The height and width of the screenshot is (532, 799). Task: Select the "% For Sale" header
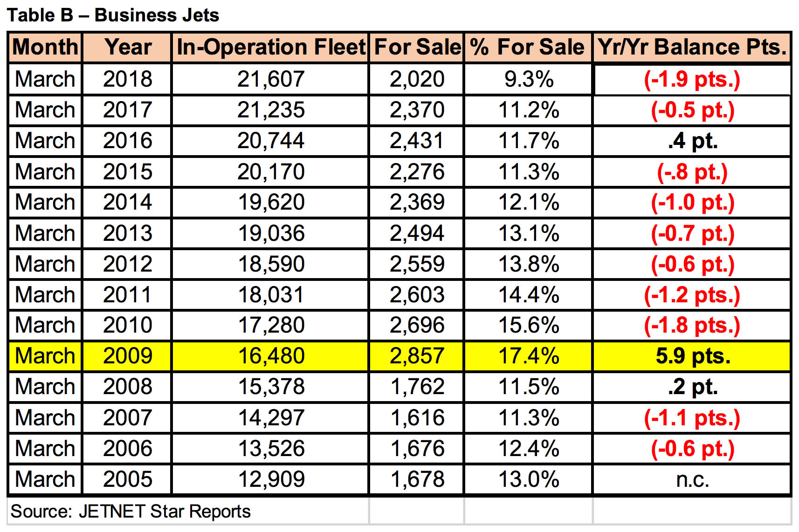(527, 47)
